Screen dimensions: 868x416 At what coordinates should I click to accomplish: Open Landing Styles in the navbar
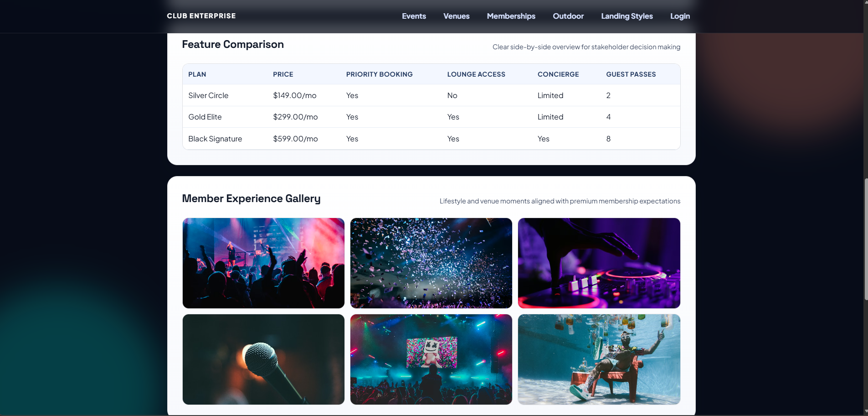[x=627, y=16]
